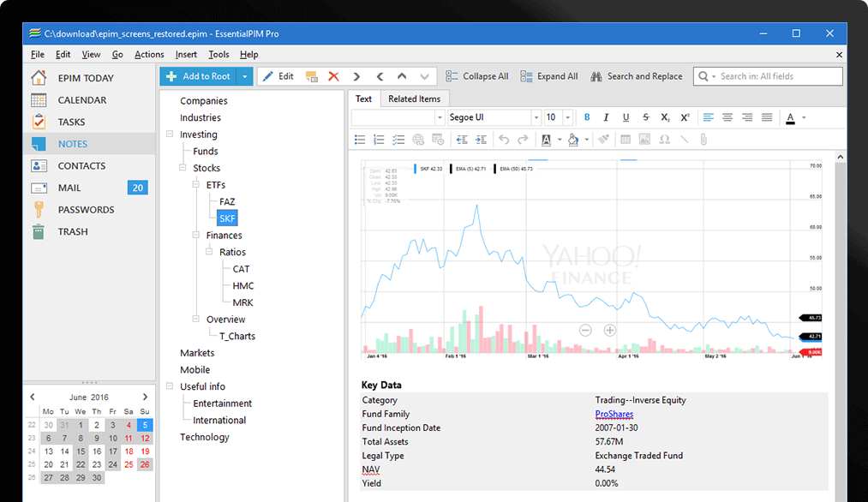Insert a checklist into the note
Viewport: 868px width, 502px height.
tap(398, 140)
